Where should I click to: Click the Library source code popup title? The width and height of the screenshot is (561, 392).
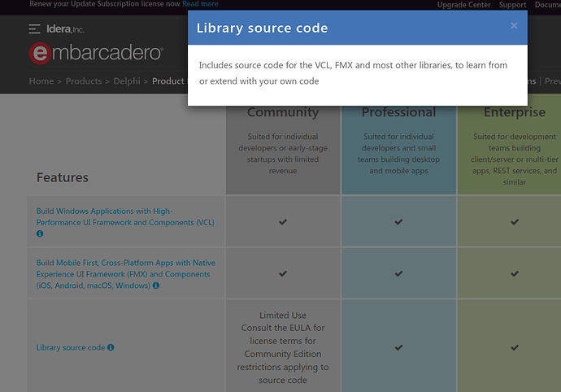click(262, 28)
